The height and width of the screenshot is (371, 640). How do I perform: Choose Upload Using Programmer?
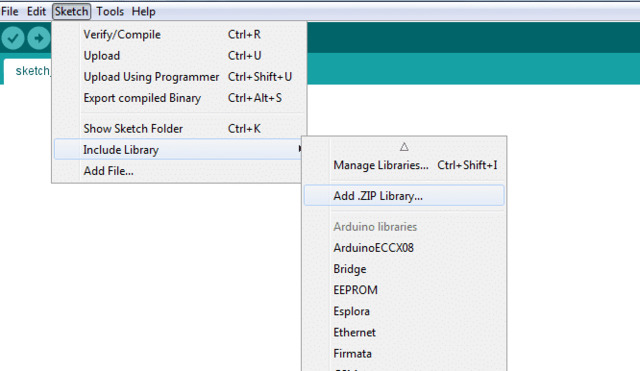[x=180, y=77]
